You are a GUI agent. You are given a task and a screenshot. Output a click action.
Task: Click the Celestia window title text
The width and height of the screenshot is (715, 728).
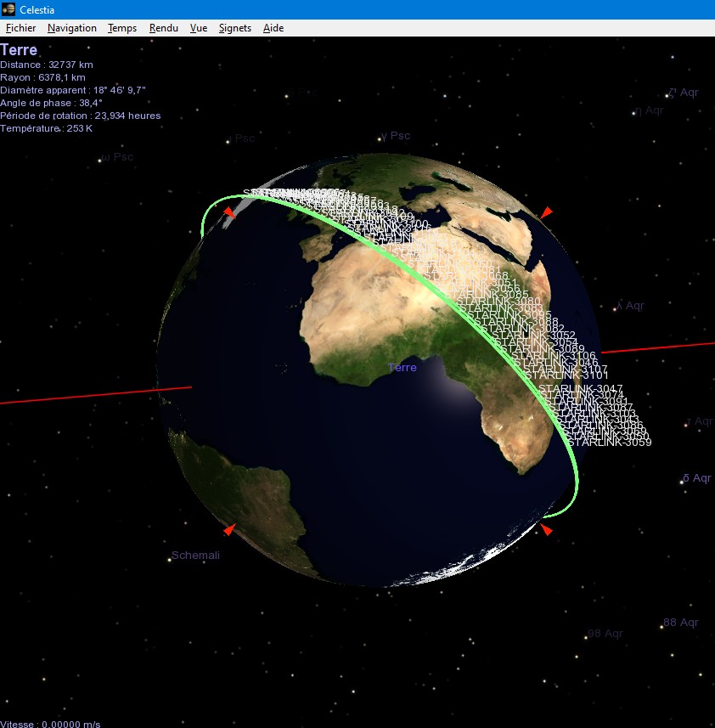click(37, 9)
